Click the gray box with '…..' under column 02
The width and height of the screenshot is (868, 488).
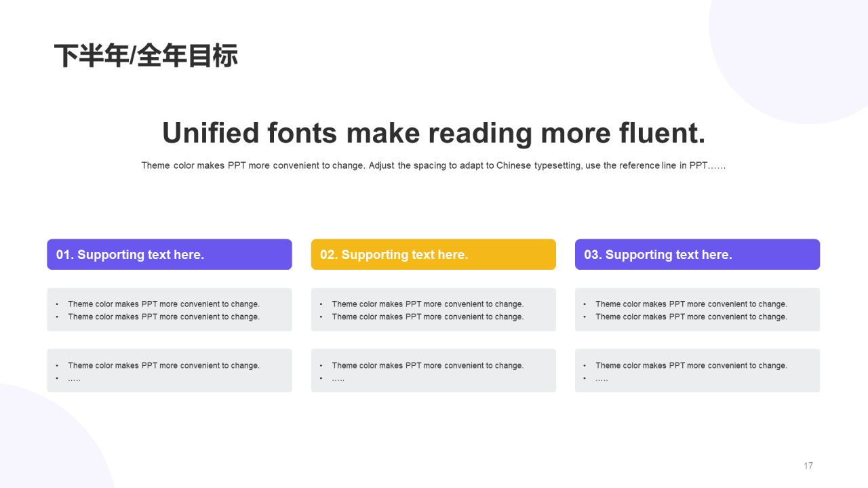pos(433,371)
